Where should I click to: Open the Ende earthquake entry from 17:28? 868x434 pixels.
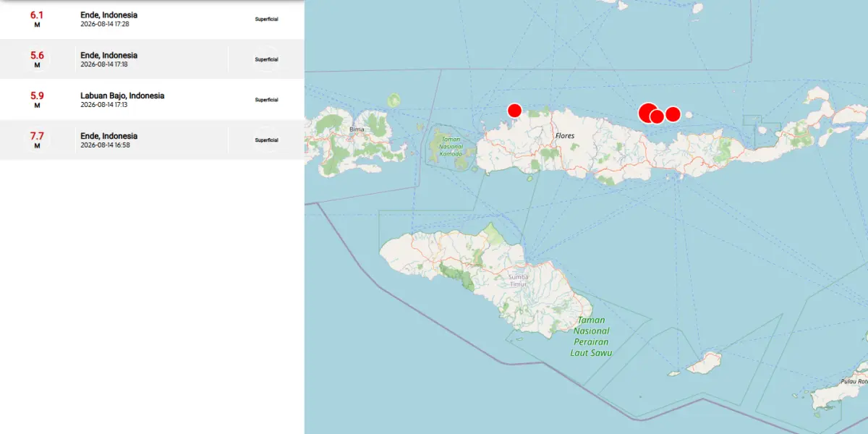(x=152, y=19)
